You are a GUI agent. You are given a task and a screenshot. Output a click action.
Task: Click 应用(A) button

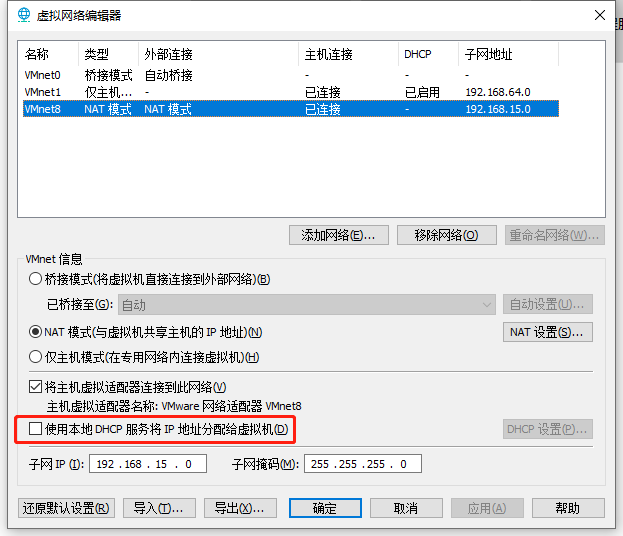tap(487, 508)
